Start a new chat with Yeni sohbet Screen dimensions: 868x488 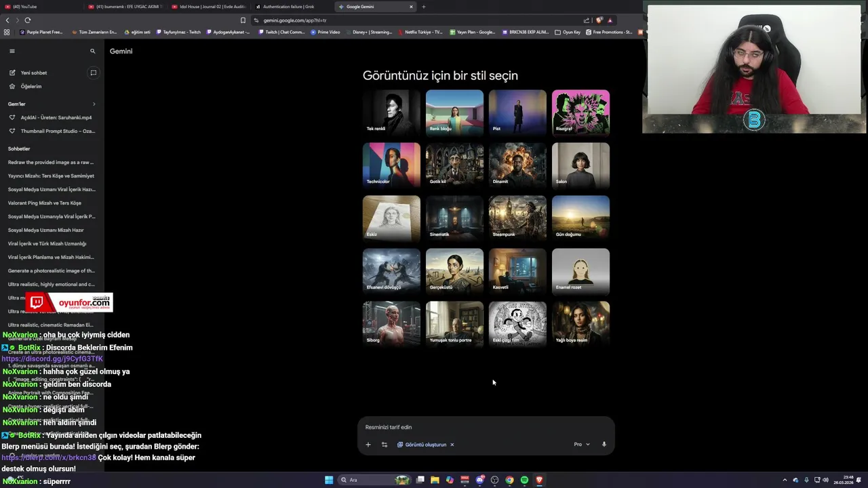pos(34,73)
